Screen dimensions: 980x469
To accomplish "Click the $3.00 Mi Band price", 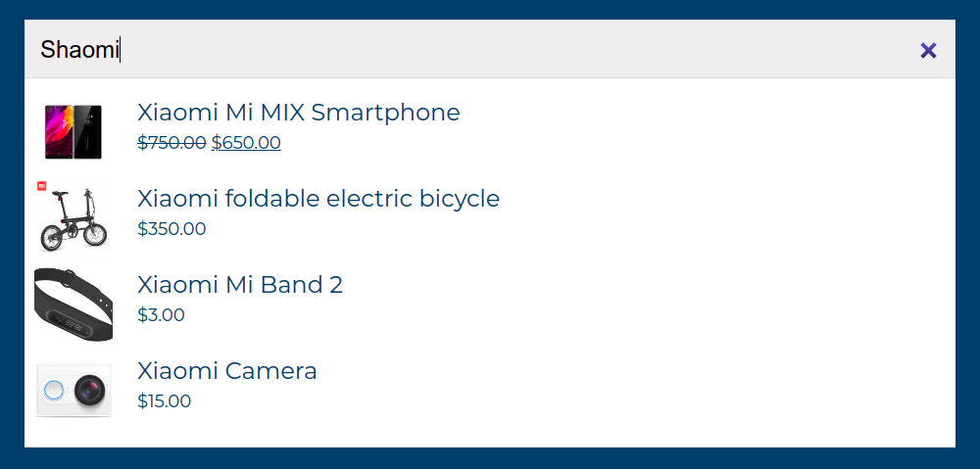I will [161, 315].
